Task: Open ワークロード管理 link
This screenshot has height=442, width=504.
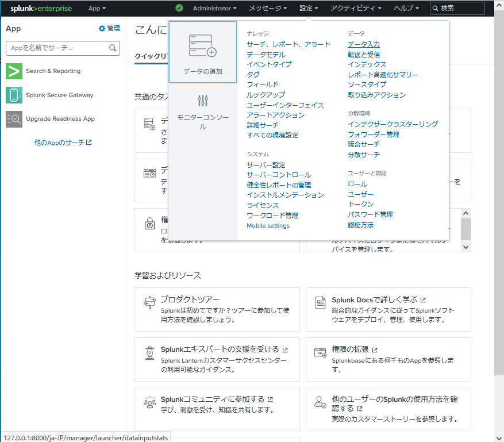Action: tap(272, 216)
